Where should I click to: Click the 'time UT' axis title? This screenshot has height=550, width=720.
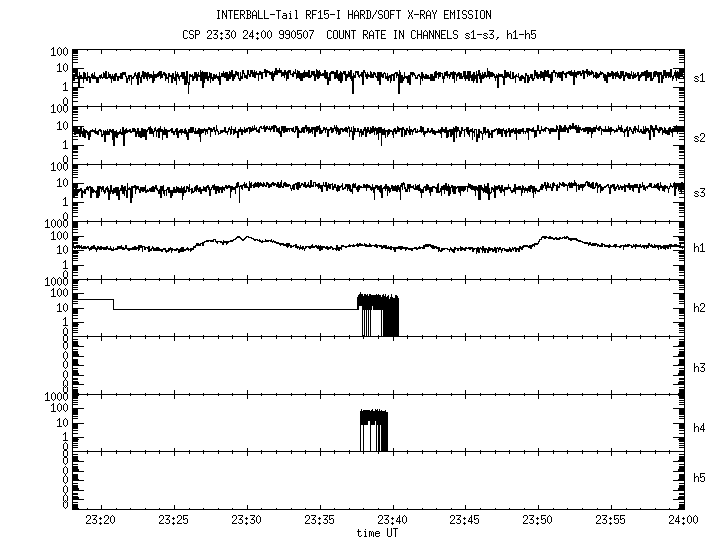point(380,533)
